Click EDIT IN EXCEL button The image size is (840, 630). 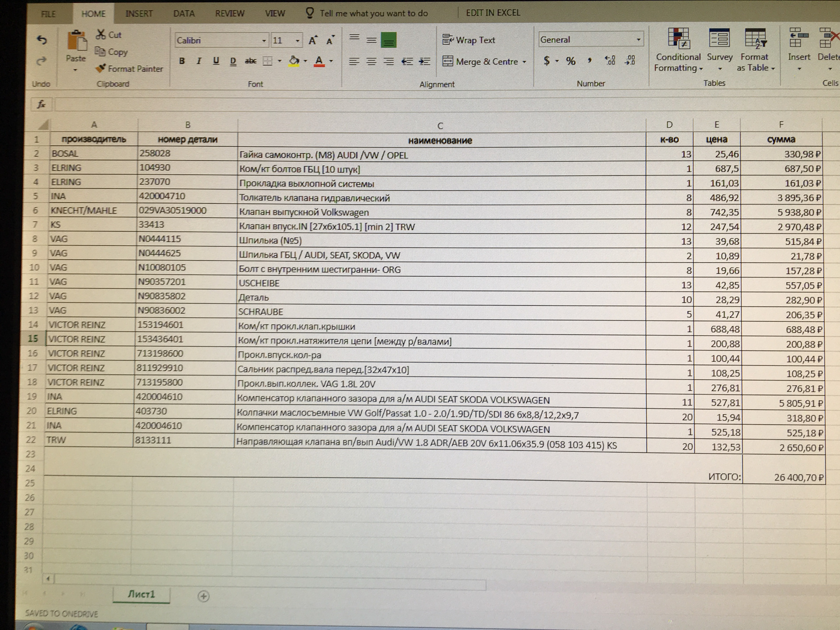493,13
